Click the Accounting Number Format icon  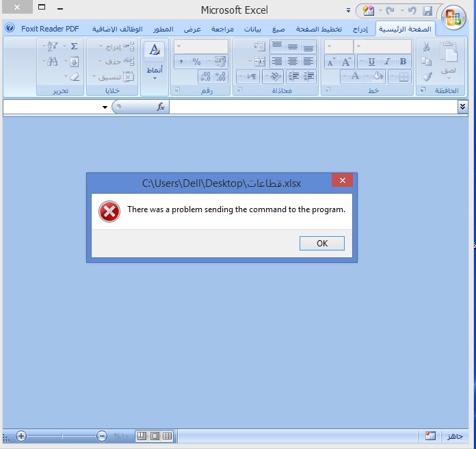[220, 62]
